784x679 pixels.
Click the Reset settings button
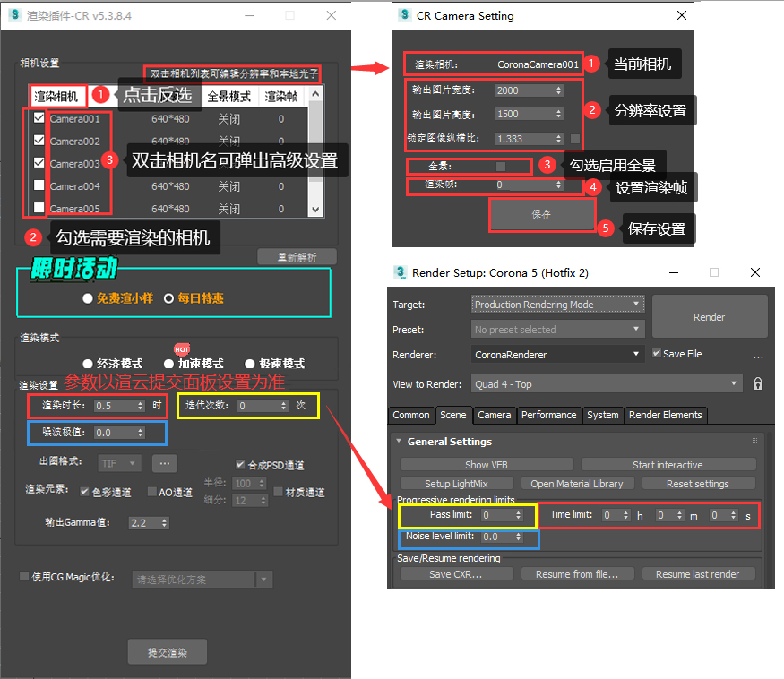coord(698,483)
